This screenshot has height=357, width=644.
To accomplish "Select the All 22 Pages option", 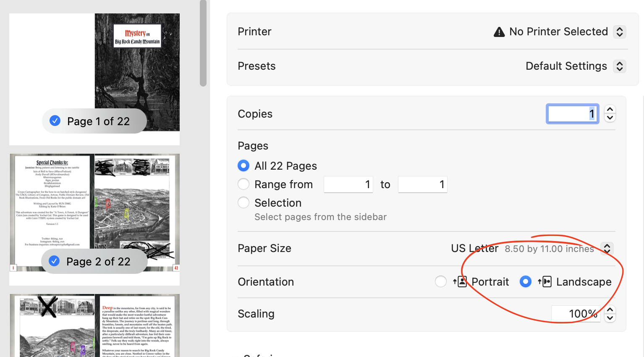I will [x=243, y=166].
